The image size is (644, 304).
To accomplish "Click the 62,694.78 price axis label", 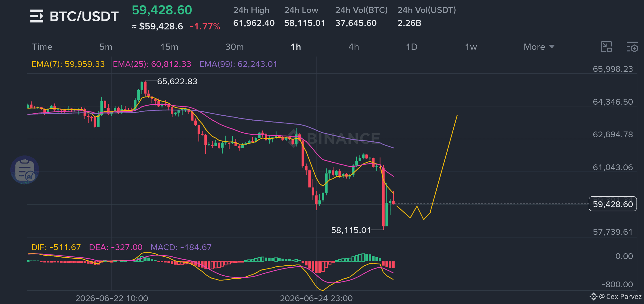I will point(613,134).
